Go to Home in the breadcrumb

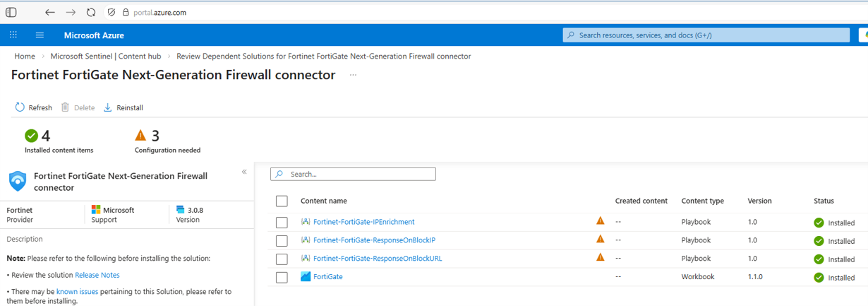click(x=25, y=56)
